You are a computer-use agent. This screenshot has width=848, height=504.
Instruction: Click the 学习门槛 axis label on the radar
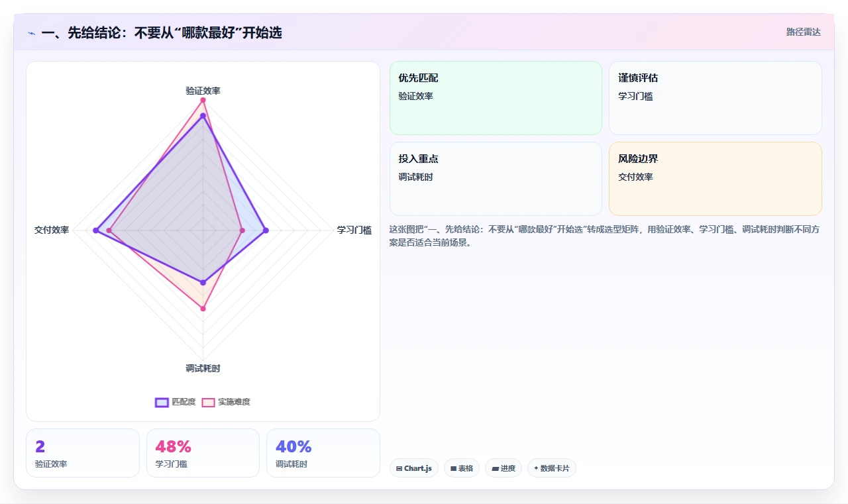click(x=354, y=230)
